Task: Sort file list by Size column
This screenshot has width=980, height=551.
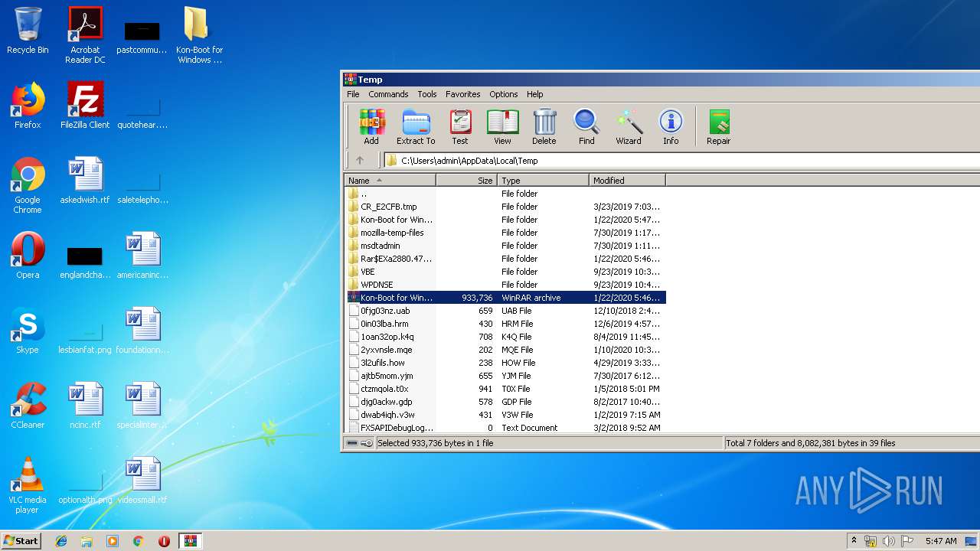Action: point(466,181)
